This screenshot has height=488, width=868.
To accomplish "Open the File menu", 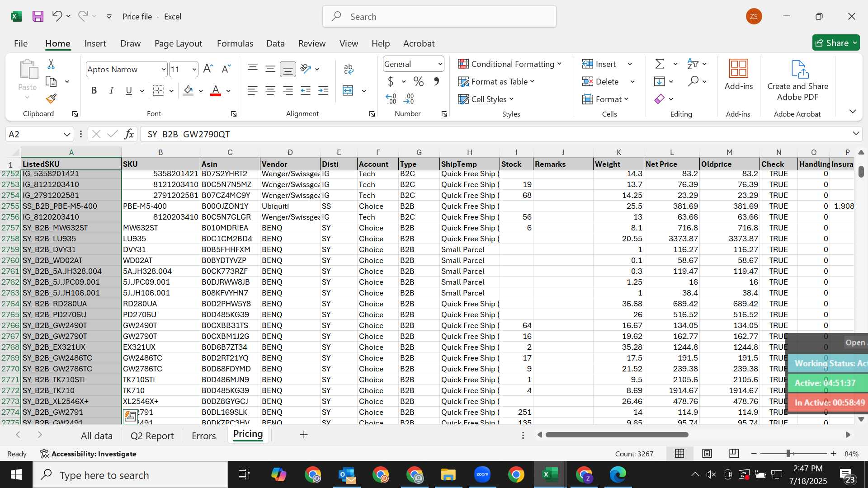I will point(21,43).
